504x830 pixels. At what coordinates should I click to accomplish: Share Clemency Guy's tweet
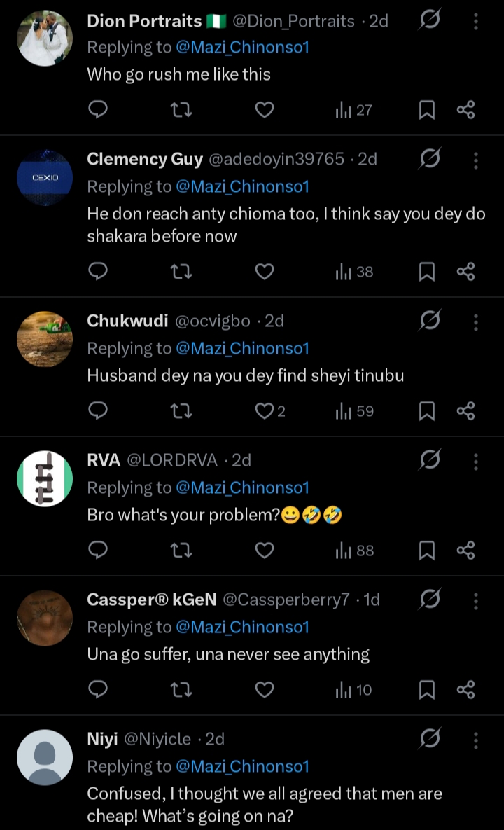465,272
